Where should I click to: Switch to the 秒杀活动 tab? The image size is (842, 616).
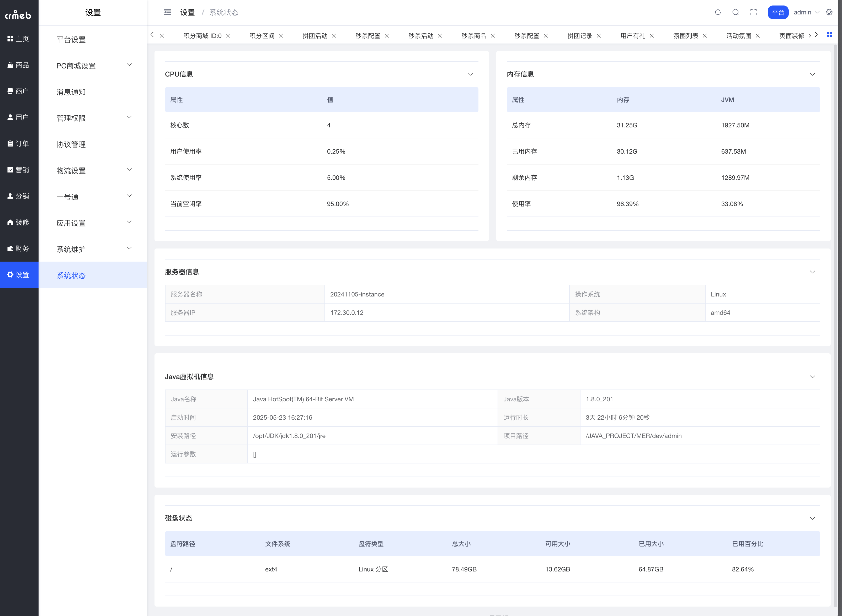pos(420,36)
